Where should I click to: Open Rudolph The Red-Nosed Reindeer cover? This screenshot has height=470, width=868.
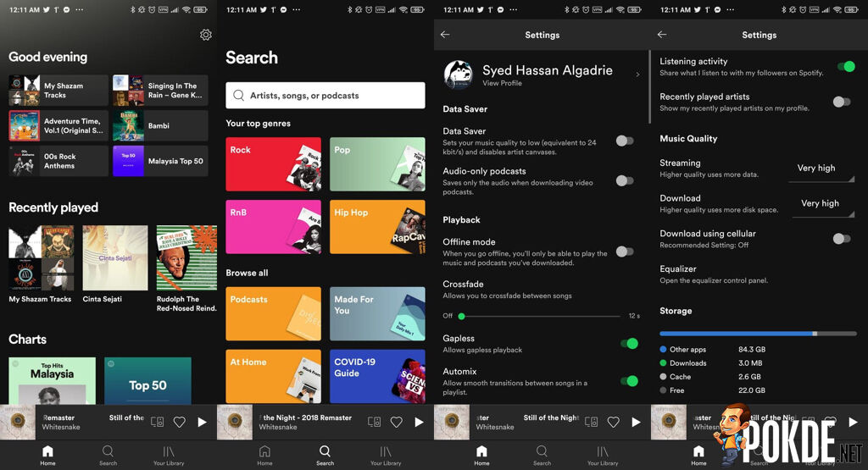[186, 257]
